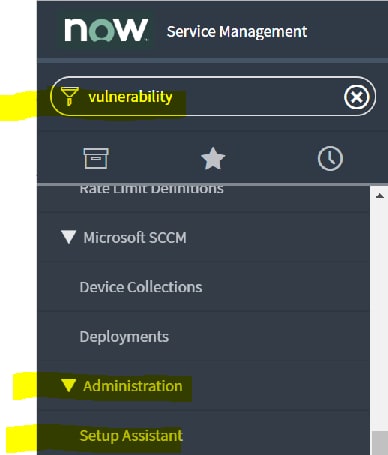
Task: Open Deployments module
Action: pyautogui.click(x=124, y=337)
